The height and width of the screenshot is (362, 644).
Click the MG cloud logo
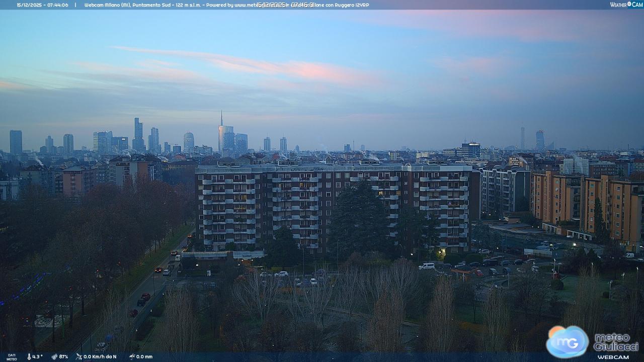567,342
